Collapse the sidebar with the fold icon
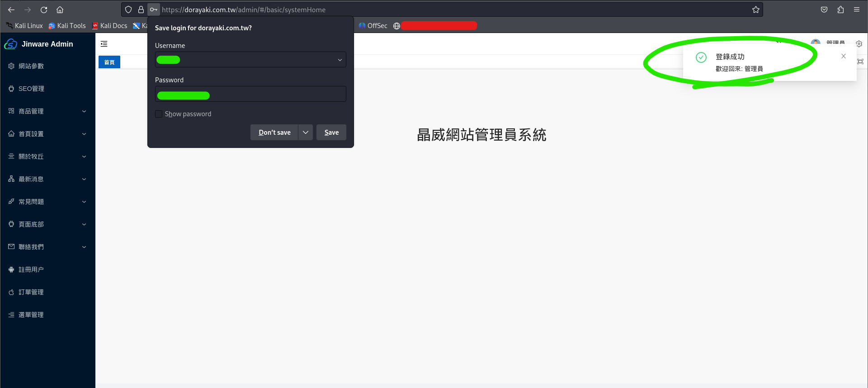The height and width of the screenshot is (388, 868). 104,44
